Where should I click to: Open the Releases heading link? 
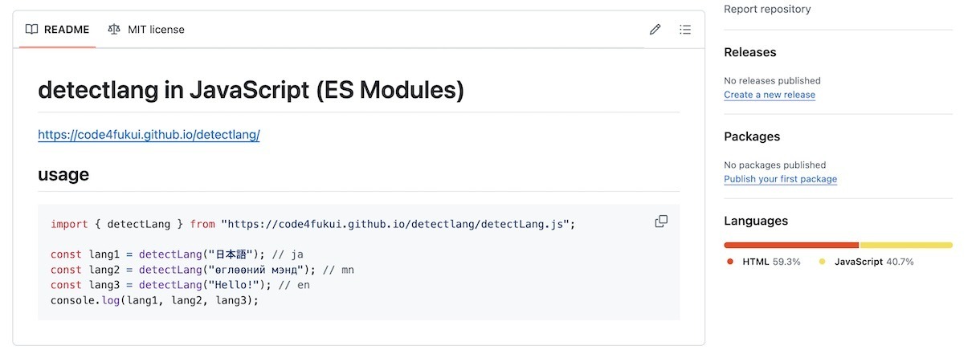(x=750, y=52)
